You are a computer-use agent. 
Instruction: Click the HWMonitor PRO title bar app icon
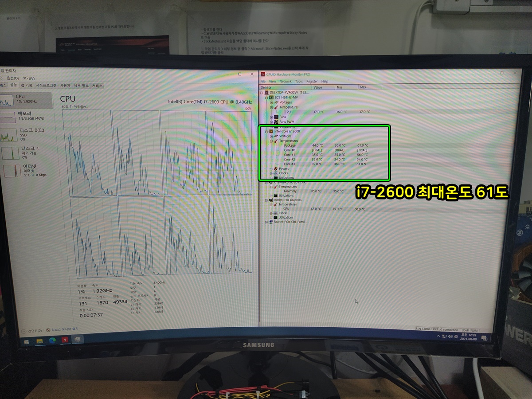[262, 74]
